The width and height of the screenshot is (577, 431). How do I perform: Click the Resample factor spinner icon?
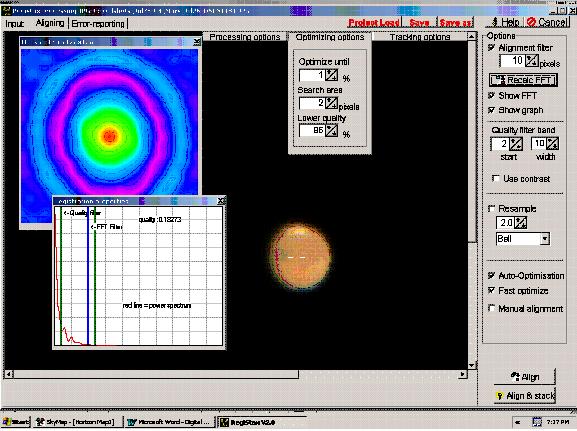pos(520,222)
